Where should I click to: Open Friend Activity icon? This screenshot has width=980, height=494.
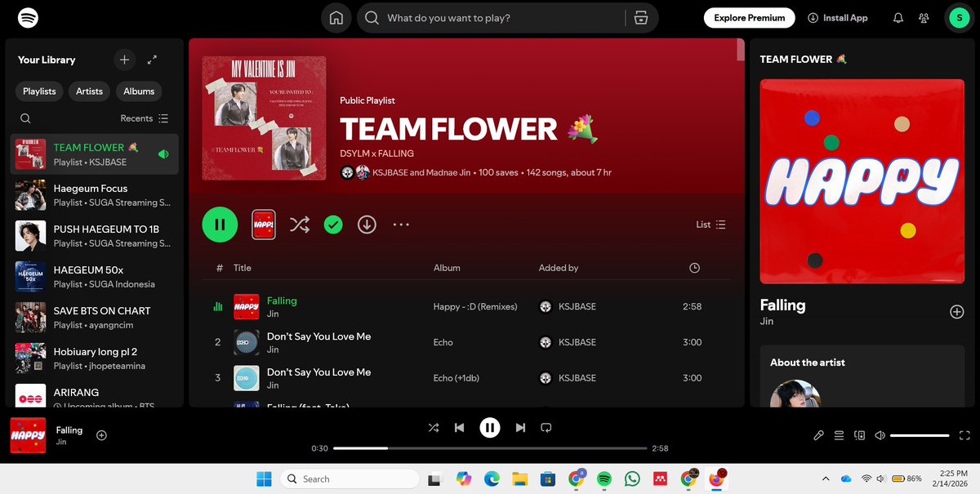[924, 18]
